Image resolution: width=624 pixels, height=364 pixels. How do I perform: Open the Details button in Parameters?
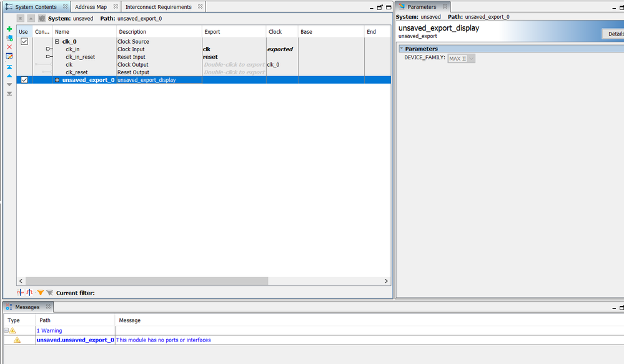613,34
